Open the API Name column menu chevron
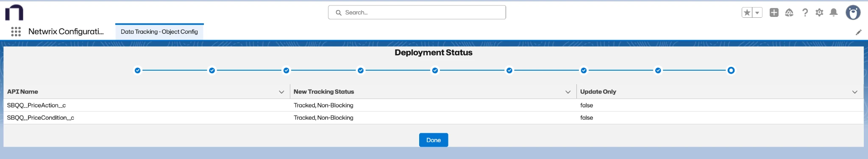Viewport: 868px width, 159px height. tap(281, 92)
